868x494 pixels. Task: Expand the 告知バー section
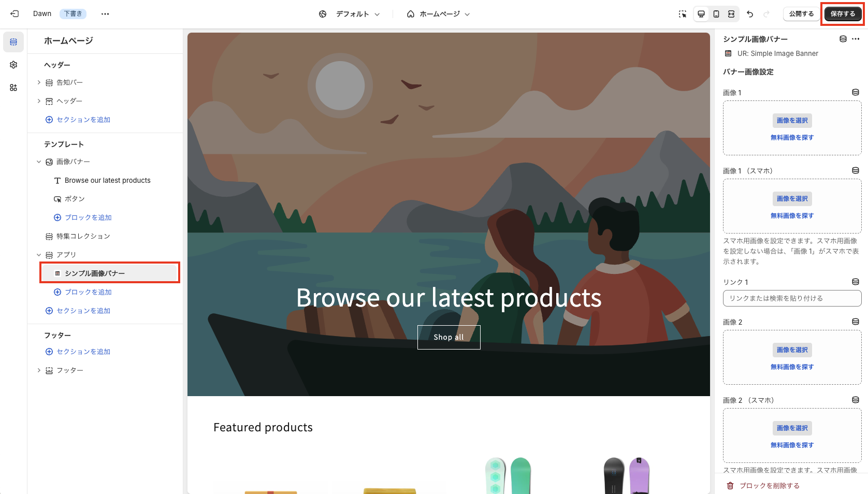39,82
